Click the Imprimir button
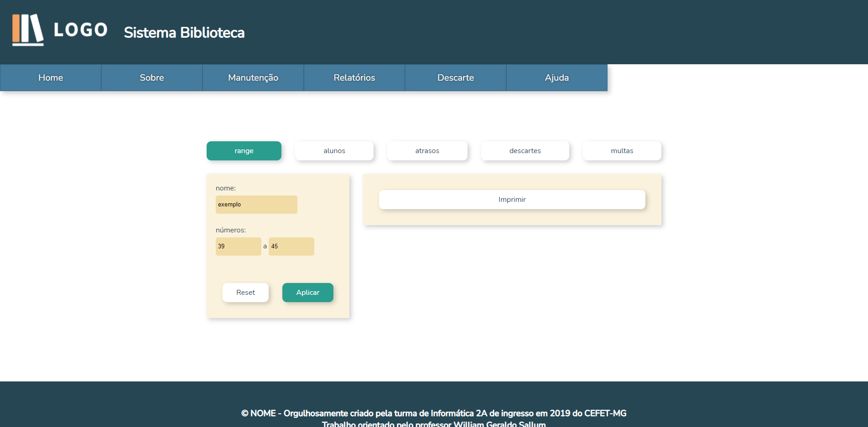868x427 pixels. coord(512,200)
